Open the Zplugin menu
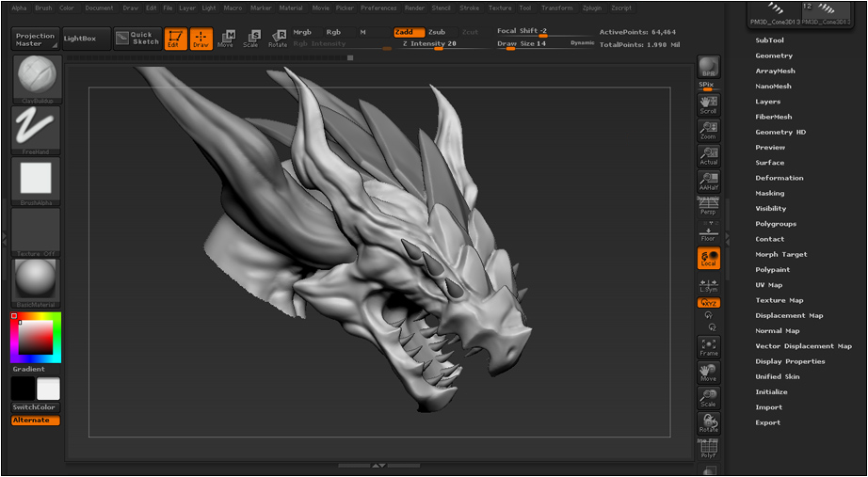The image size is (868, 477). tap(592, 8)
